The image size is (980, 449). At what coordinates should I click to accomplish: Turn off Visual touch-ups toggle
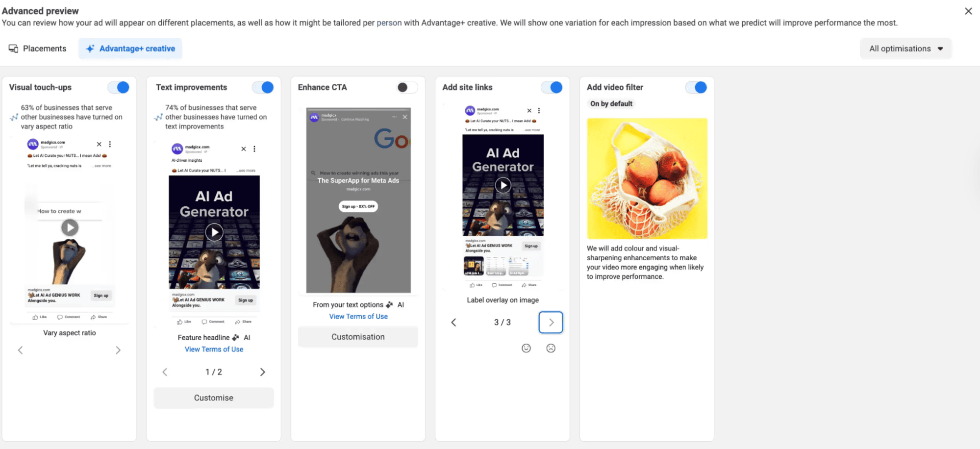tap(118, 87)
